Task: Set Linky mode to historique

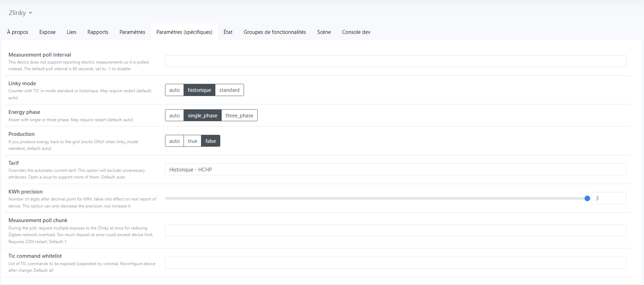Action: 199,90
